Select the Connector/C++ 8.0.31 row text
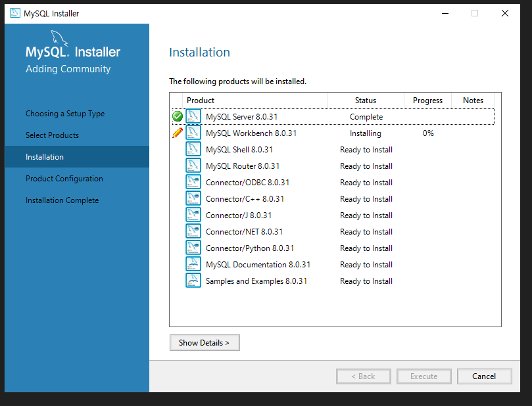Screen dimensions: 532x406 pos(245,199)
